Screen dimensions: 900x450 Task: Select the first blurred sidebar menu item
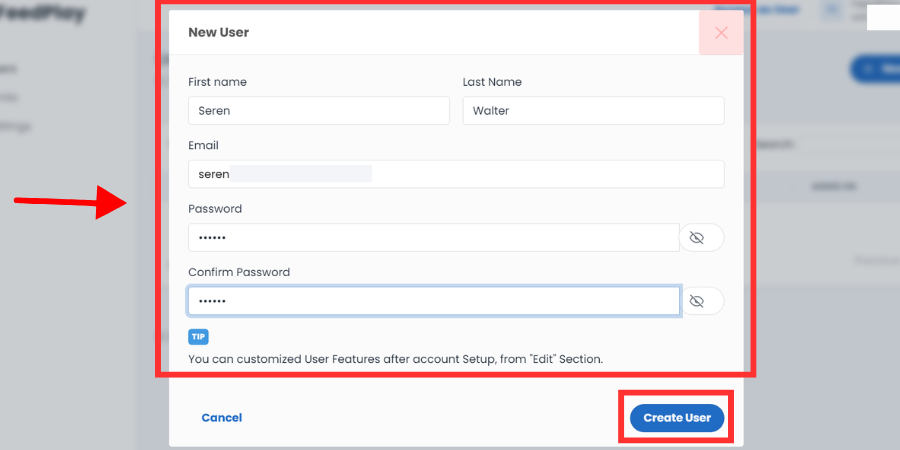[9, 69]
